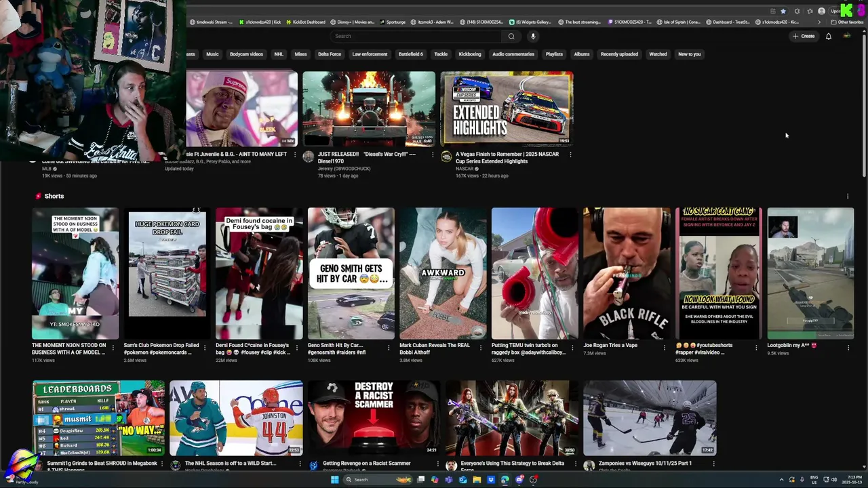
Task: Open options menu for Mark Cuban Bobbi Althoff short
Action: pos(480,346)
